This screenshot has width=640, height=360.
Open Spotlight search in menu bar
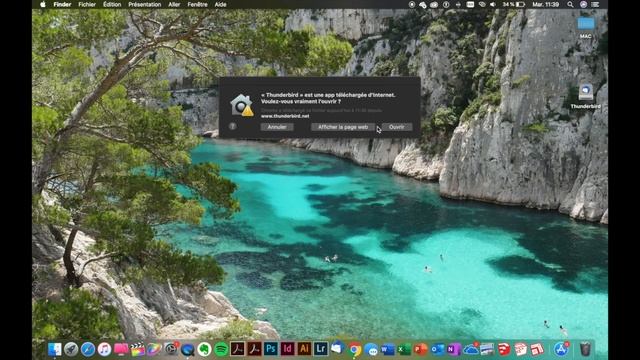tap(570, 4)
